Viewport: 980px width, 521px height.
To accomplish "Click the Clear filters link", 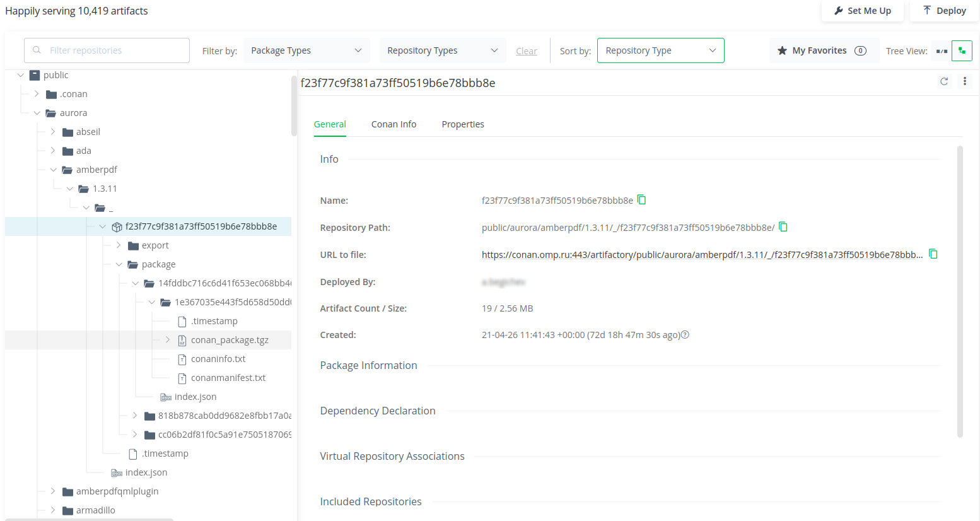I will coord(527,51).
